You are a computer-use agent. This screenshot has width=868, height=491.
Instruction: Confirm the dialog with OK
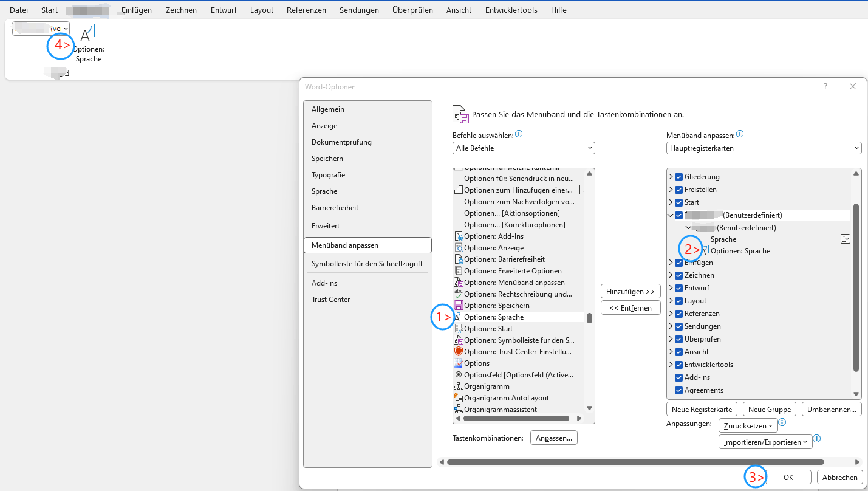click(788, 478)
